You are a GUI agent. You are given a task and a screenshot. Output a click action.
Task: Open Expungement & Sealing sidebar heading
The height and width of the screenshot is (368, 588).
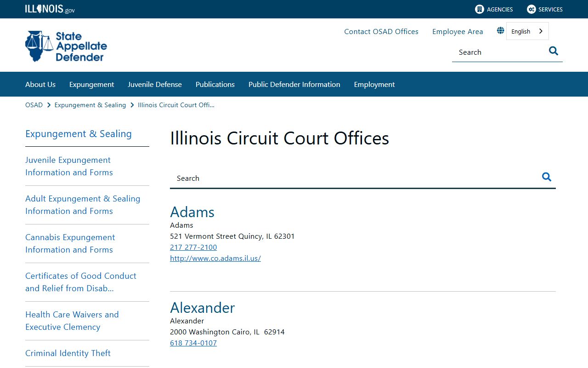(79, 134)
